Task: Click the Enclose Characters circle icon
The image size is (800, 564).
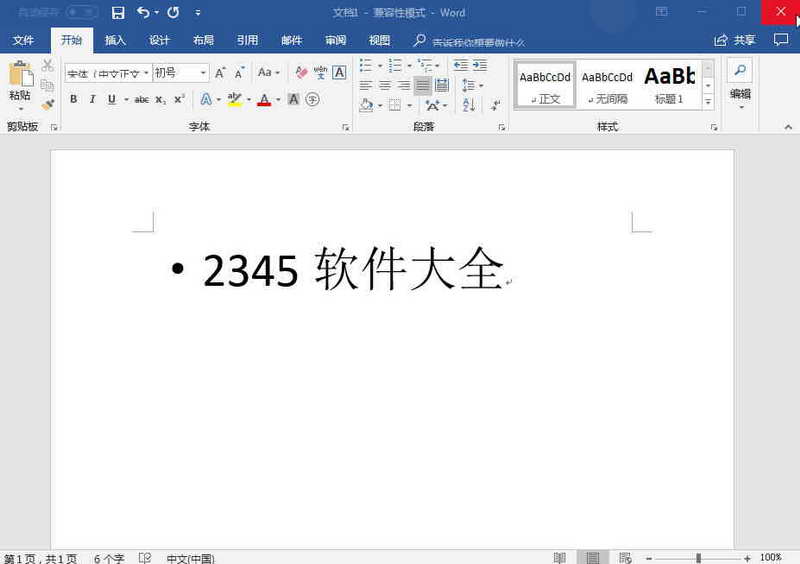Action: point(312,99)
